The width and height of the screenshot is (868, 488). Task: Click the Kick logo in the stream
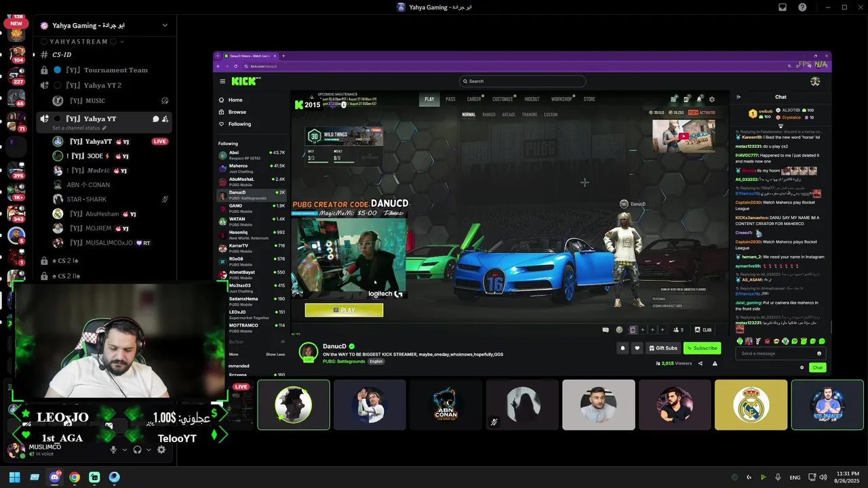pyautogui.click(x=245, y=81)
